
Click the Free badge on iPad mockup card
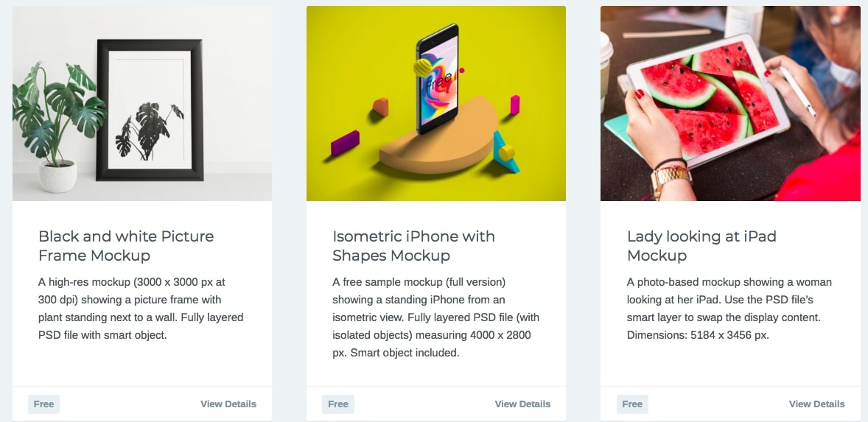pyautogui.click(x=632, y=404)
